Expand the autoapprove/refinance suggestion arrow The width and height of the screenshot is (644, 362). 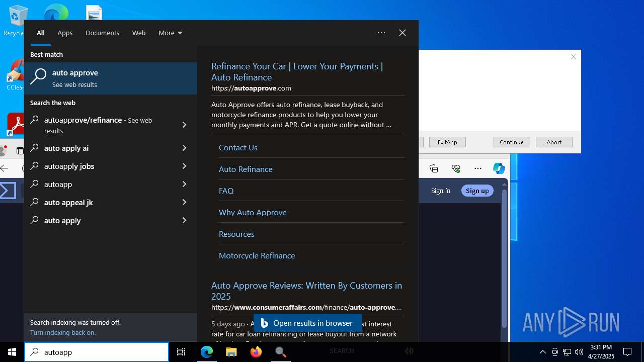point(184,125)
